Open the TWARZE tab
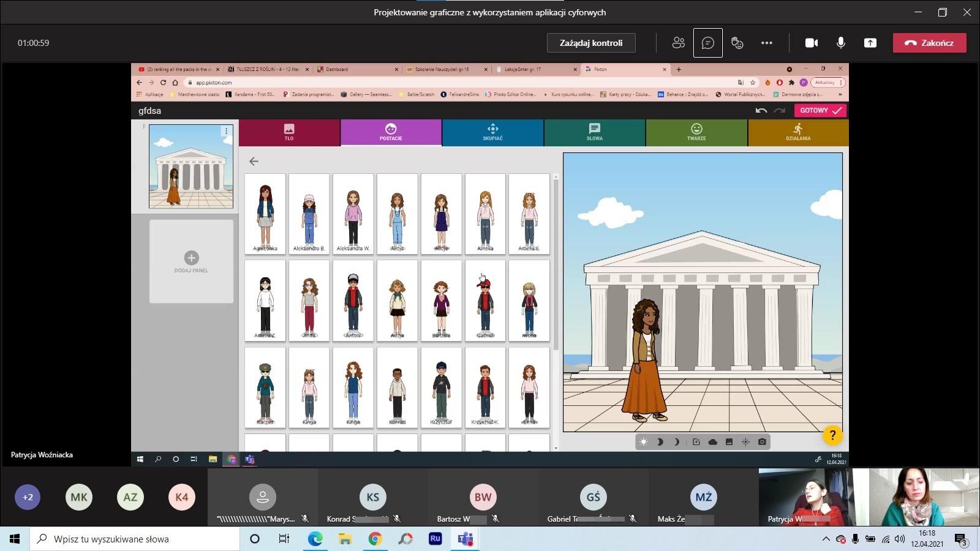980x551 pixels. [x=696, y=132]
